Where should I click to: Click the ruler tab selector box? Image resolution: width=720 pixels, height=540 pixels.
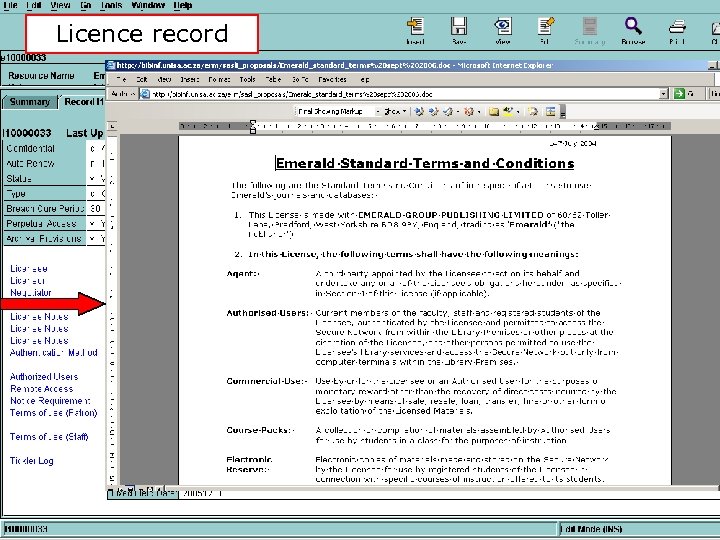[113, 125]
